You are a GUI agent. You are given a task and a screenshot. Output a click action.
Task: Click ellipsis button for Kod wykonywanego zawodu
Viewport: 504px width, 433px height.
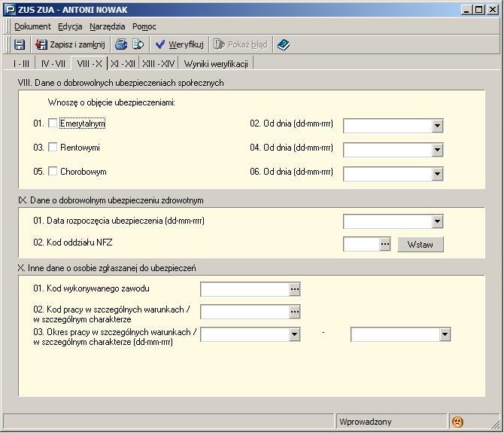pyautogui.click(x=295, y=289)
